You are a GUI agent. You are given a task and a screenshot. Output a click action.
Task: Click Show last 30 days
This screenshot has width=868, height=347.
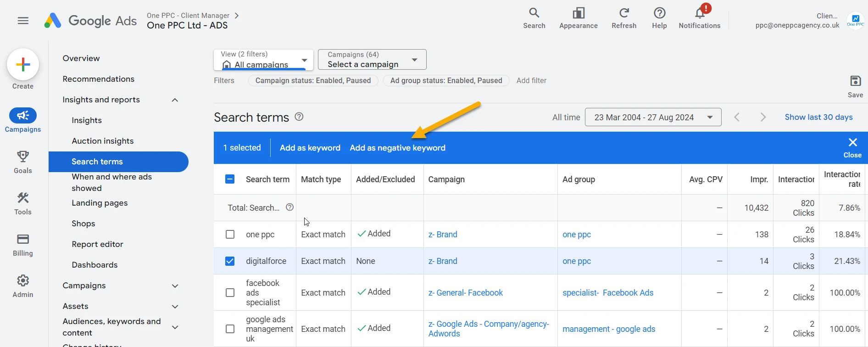pos(818,117)
